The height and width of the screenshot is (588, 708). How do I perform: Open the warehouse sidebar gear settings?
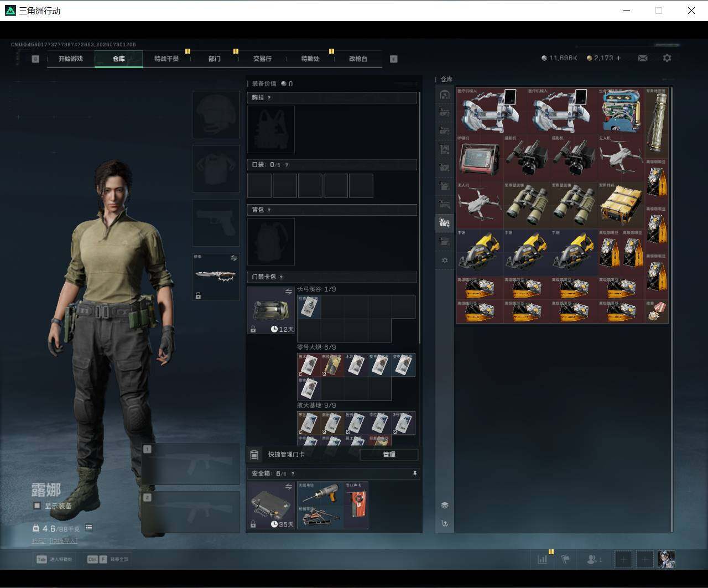[x=444, y=260]
